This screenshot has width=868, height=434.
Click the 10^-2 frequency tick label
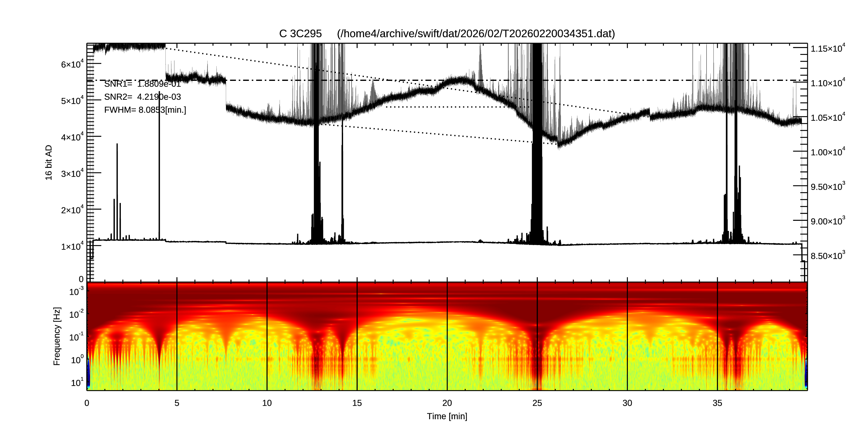(76, 314)
